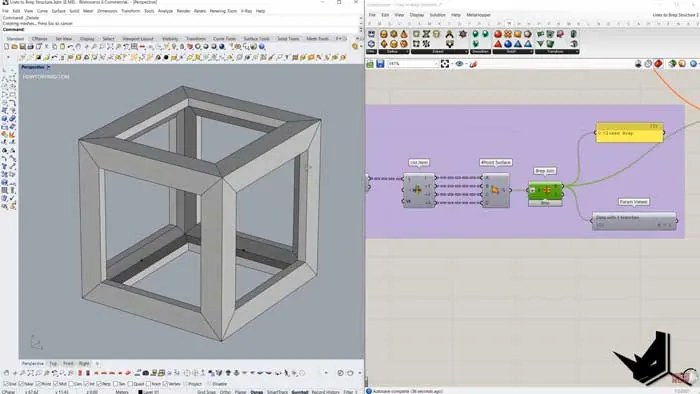Click the blue sphere component in SubD panel
The image size is (700, 394).
click(x=508, y=44)
